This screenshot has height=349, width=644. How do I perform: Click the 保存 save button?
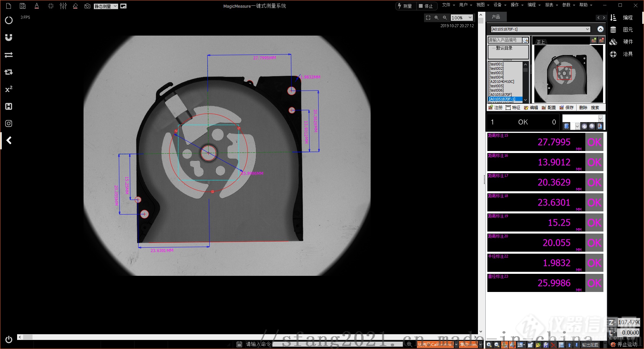(x=567, y=107)
